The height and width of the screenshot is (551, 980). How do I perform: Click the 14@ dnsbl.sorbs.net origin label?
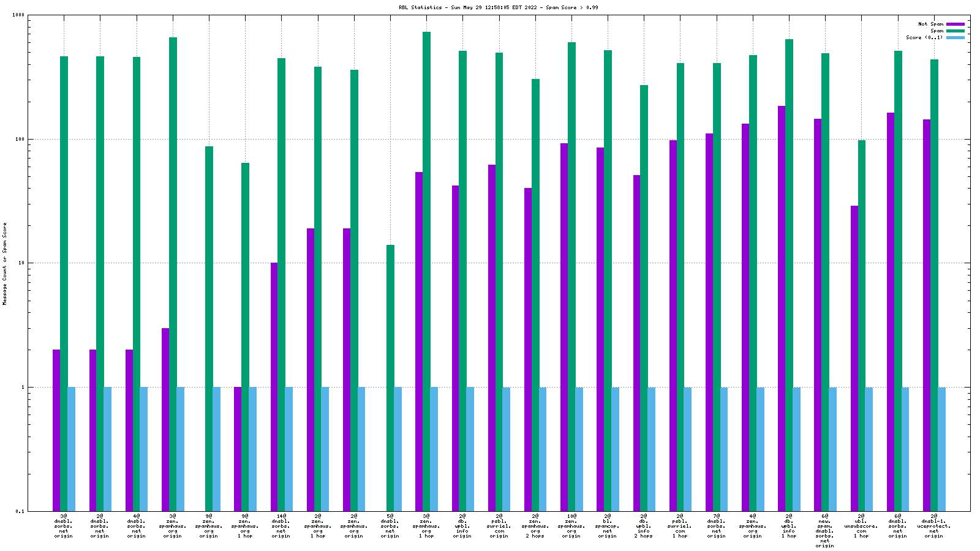pyautogui.click(x=281, y=526)
